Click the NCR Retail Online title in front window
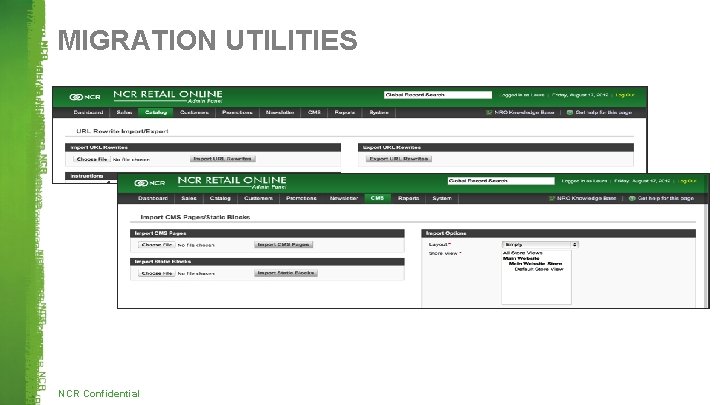The height and width of the screenshot is (405, 720). [x=232, y=182]
